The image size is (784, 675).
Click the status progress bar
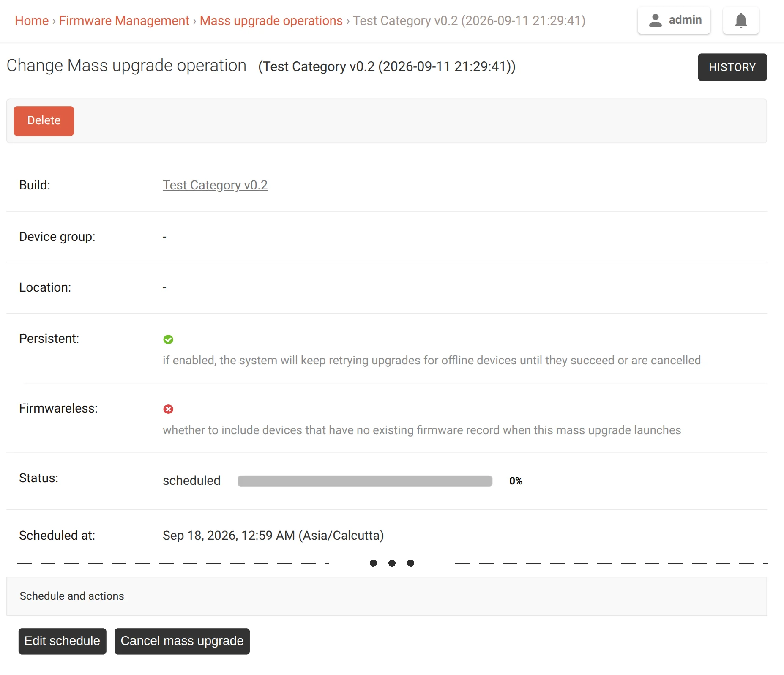tap(365, 481)
